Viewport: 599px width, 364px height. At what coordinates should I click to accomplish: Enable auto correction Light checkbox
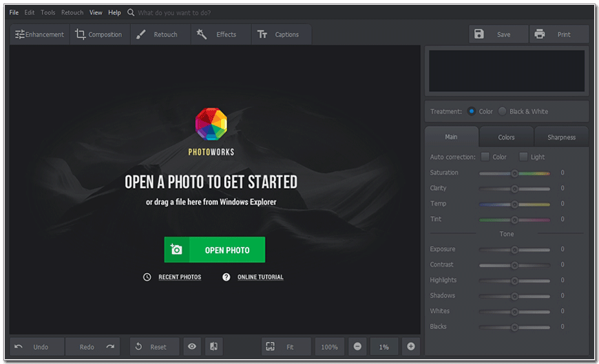pyautogui.click(x=523, y=157)
